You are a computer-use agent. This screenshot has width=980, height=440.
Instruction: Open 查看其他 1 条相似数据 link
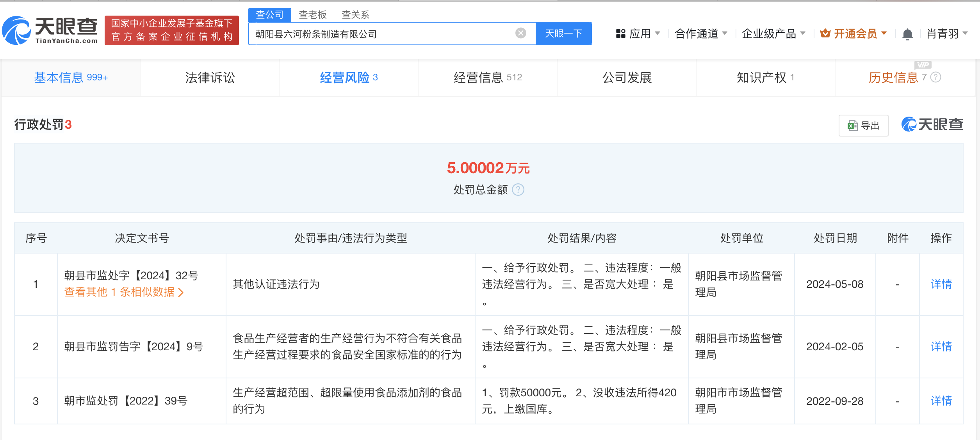point(123,292)
